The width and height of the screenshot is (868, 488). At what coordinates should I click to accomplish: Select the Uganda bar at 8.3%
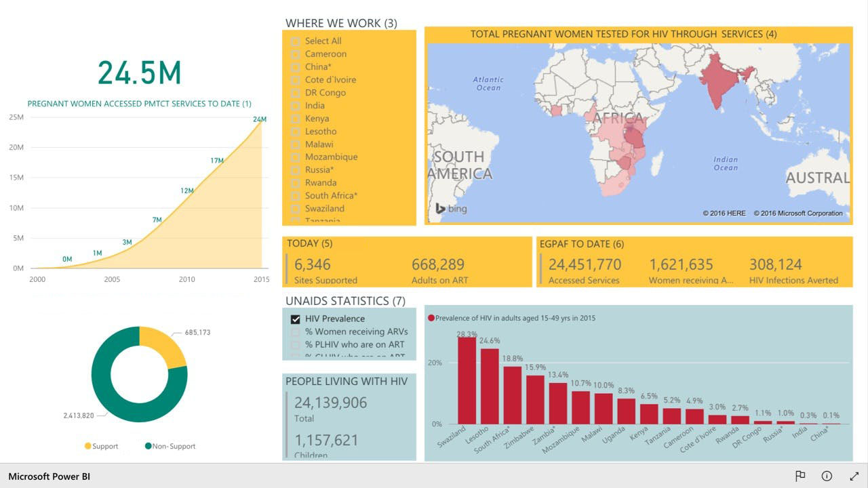point(627,411)
